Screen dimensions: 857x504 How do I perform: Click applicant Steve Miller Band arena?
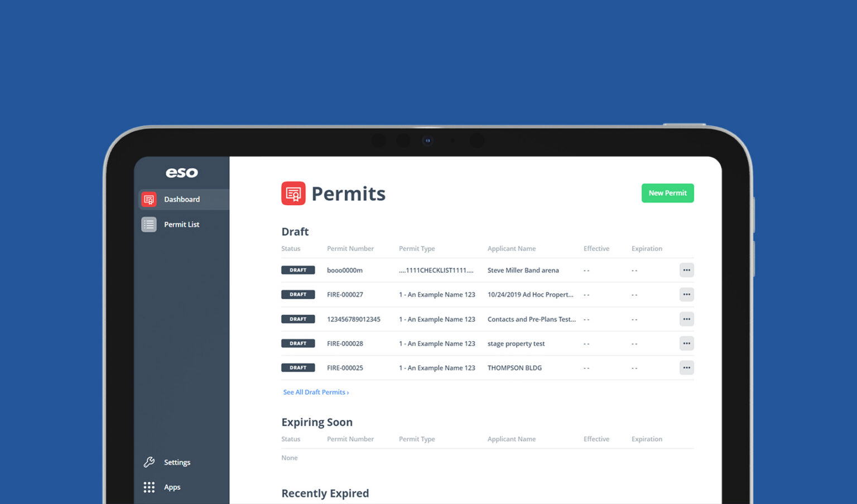click(x=523, y=270)
